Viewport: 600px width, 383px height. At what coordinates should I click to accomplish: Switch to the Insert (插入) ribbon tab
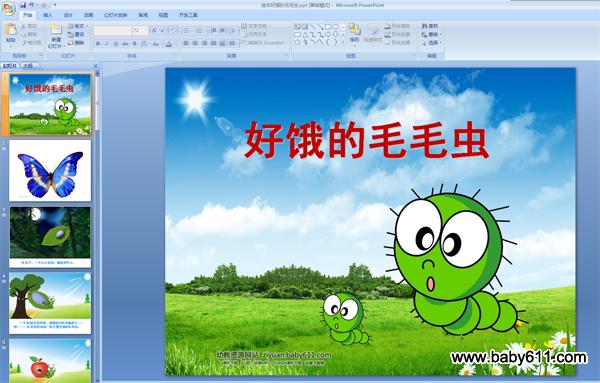pyautogui.click(x=48, y=15)
